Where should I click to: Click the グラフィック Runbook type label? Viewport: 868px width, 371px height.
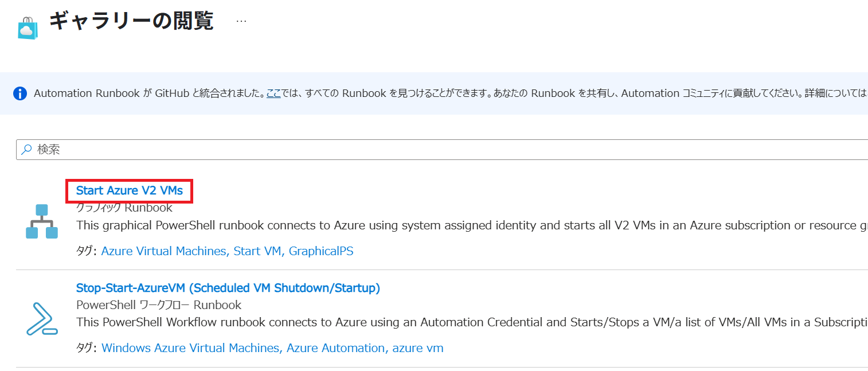click(x=124, y=208)
